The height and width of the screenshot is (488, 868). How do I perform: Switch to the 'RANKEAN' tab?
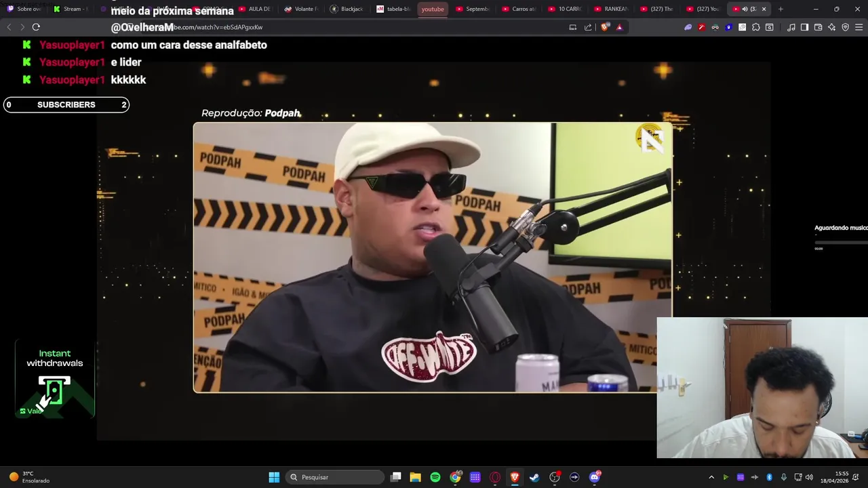point(612,9)
